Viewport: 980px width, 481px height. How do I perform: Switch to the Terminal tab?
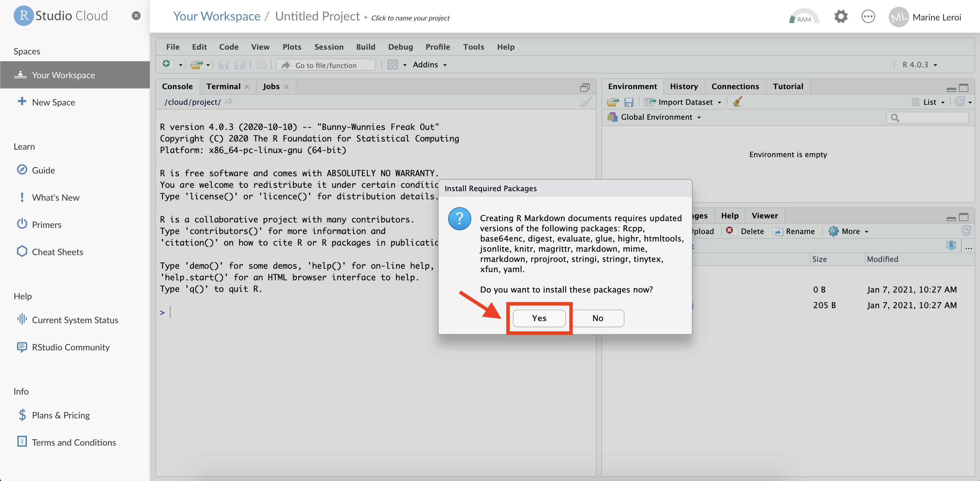223,86
